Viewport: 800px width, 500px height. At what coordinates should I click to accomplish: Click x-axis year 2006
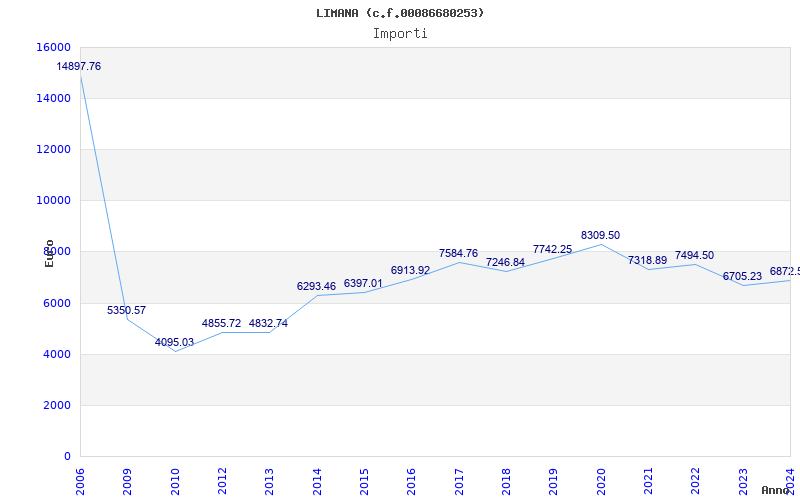tap(80, 482)
